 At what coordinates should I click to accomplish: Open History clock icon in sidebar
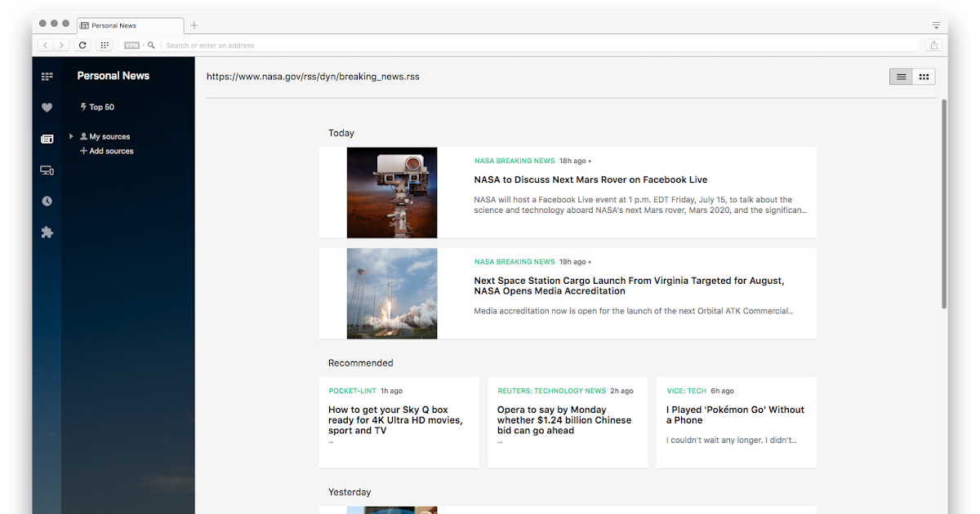[47, 202]
